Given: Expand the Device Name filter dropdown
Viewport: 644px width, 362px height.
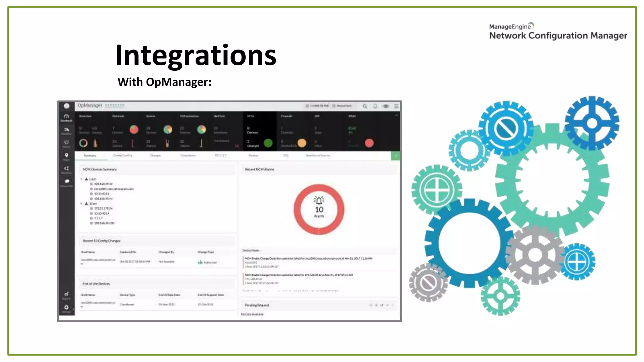Looking at the screenshot, I should coord(252,250).
